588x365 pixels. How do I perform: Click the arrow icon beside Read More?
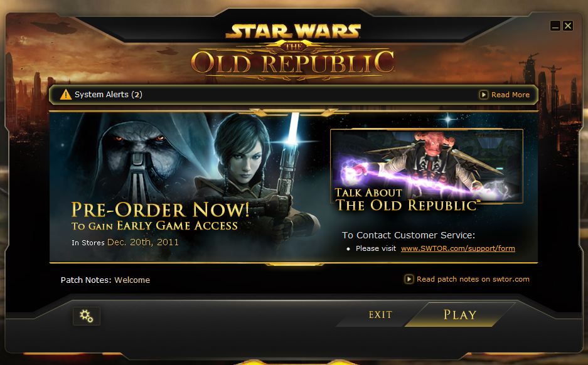[x=484, y=95]
